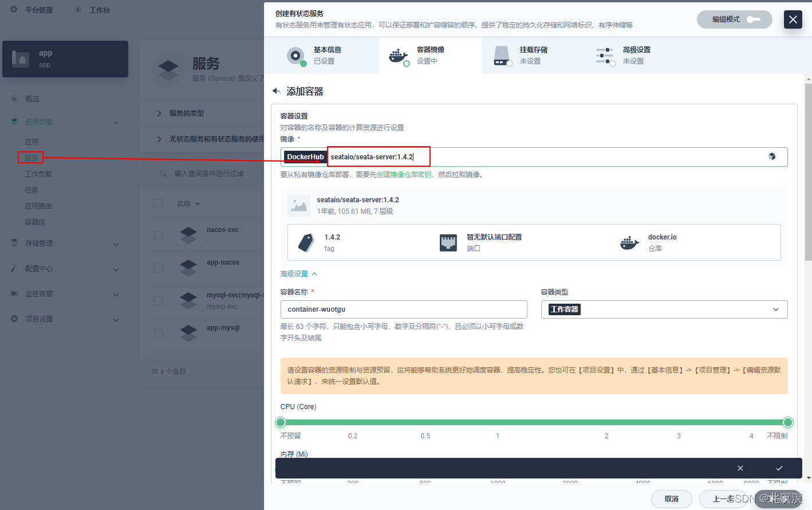Check the app-mysql row checkbox
This screenshot has height=510, width=812.
(x=159, y=334)
